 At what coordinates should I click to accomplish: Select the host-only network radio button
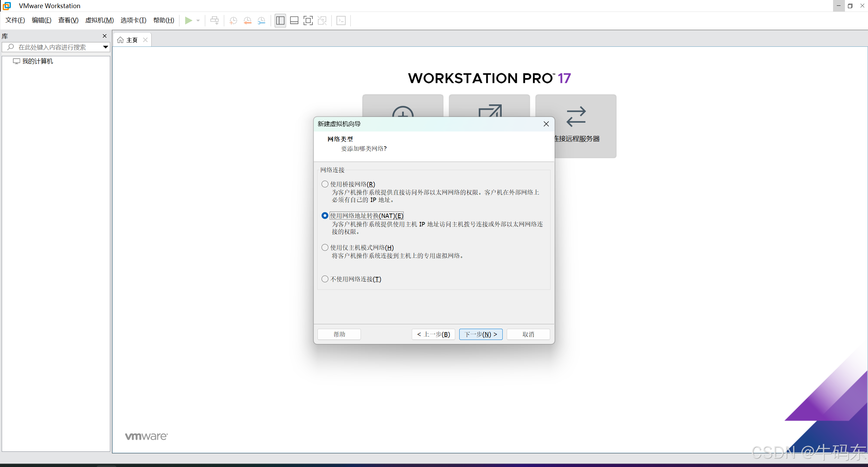pos(325,247)
